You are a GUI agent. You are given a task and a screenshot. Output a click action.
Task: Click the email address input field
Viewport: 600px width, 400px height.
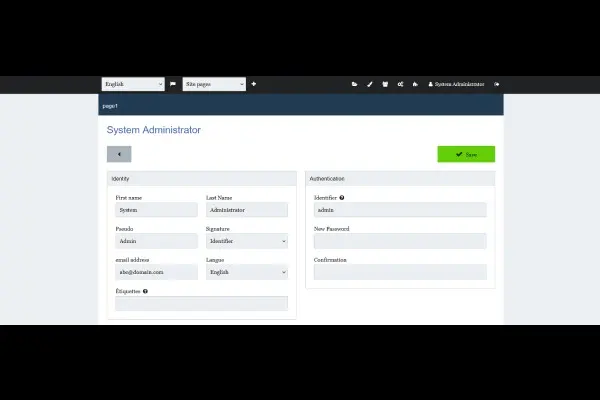156,272
